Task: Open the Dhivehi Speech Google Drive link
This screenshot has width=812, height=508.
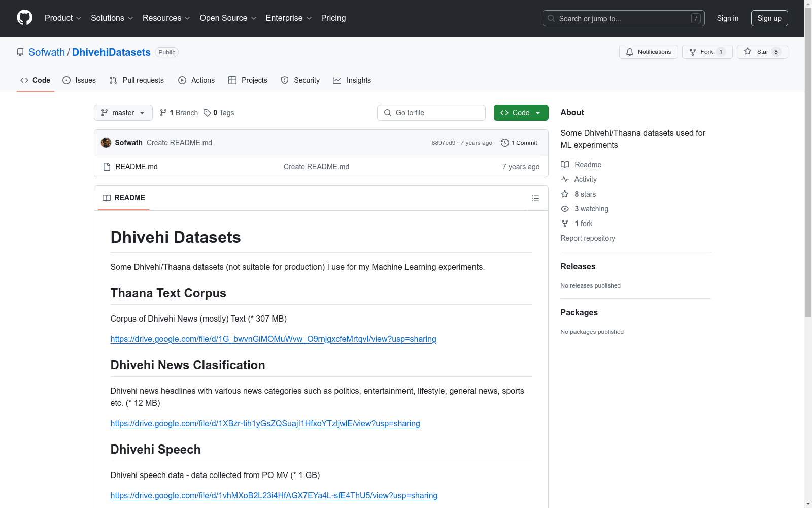Action: pos(274,495)
